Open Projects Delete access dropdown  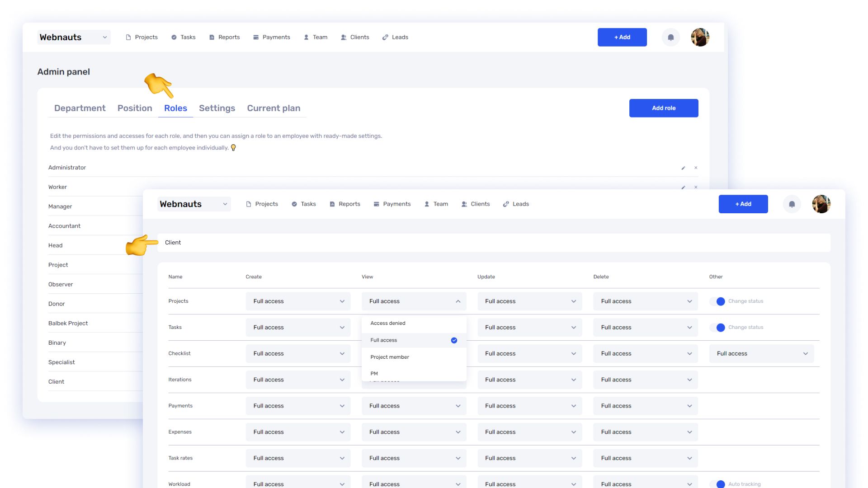646,301
